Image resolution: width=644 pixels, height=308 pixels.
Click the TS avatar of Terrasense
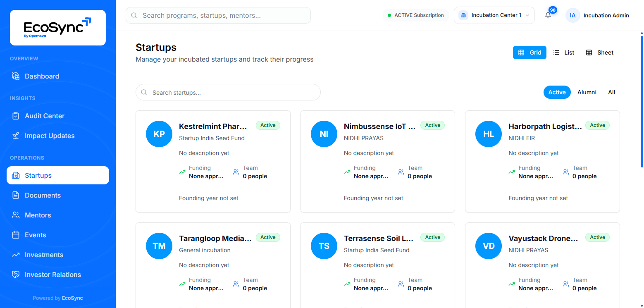324,246
